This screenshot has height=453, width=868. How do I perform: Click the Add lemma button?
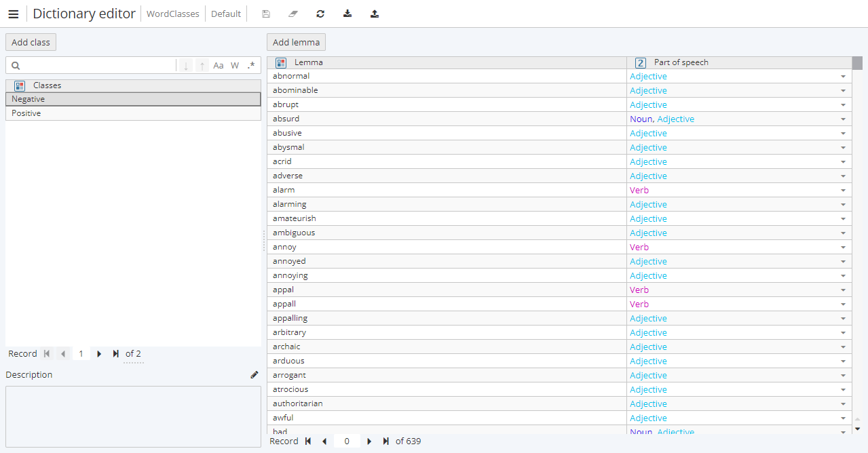(296, 42)
